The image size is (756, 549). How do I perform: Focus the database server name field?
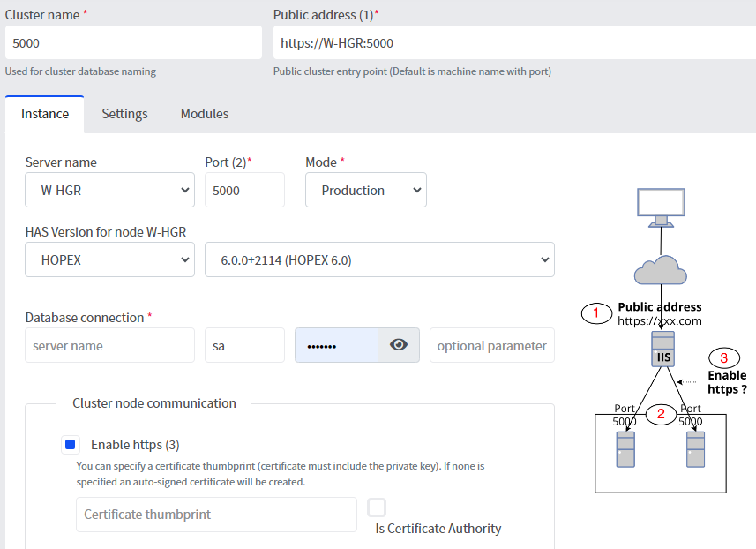click(110, 345)
